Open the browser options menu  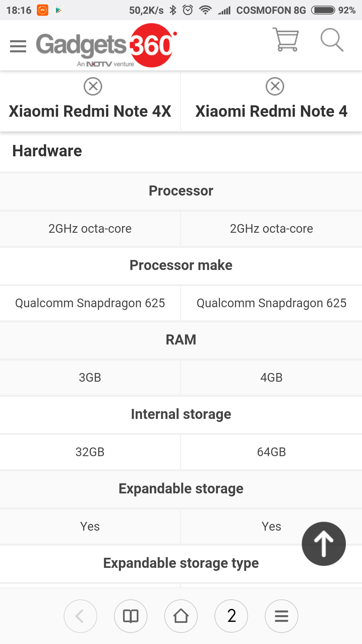[x=282, y=616]
